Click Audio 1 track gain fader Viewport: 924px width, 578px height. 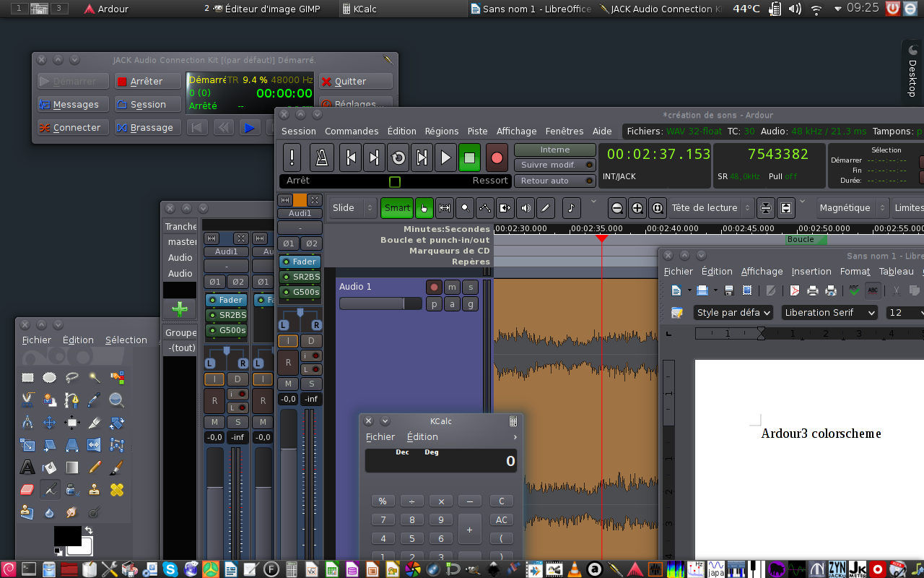click(x=380, y=304)
